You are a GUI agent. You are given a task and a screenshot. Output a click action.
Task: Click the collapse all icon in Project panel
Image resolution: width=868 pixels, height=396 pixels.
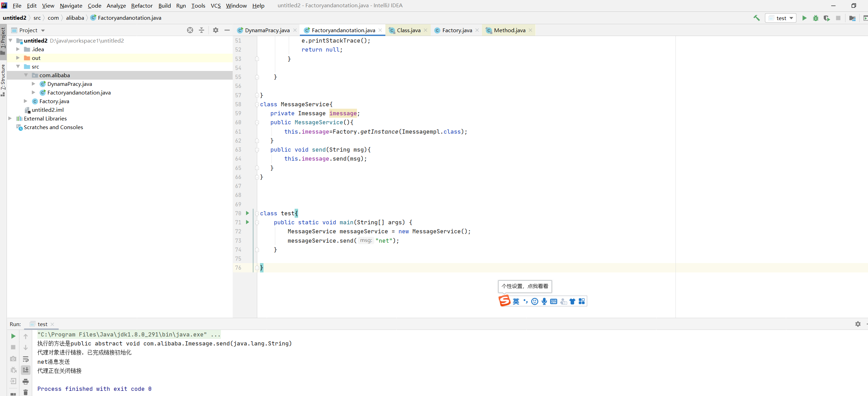[x=202, y=30]
